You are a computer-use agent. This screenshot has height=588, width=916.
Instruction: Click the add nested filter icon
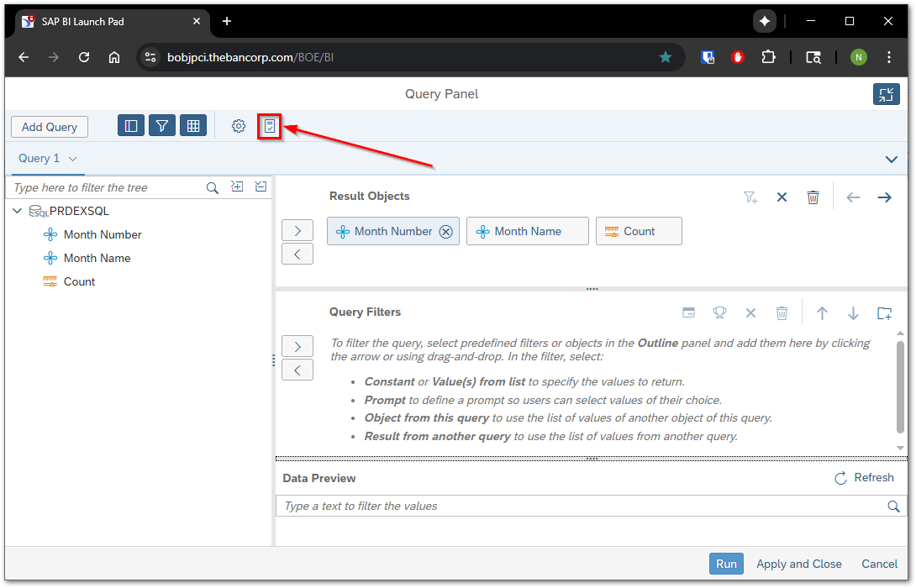pyautogui.click(x=884, y=313)
